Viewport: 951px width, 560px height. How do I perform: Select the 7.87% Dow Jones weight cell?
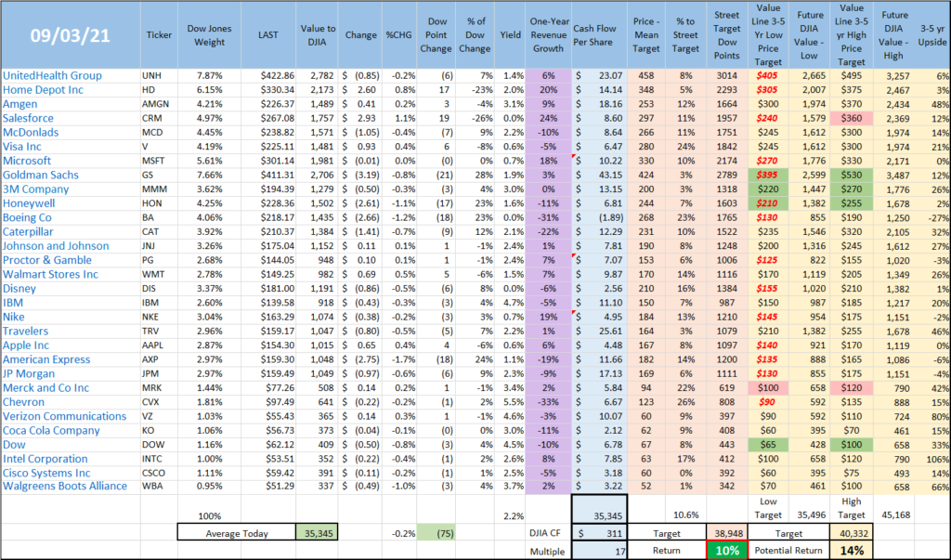(209, 76)
